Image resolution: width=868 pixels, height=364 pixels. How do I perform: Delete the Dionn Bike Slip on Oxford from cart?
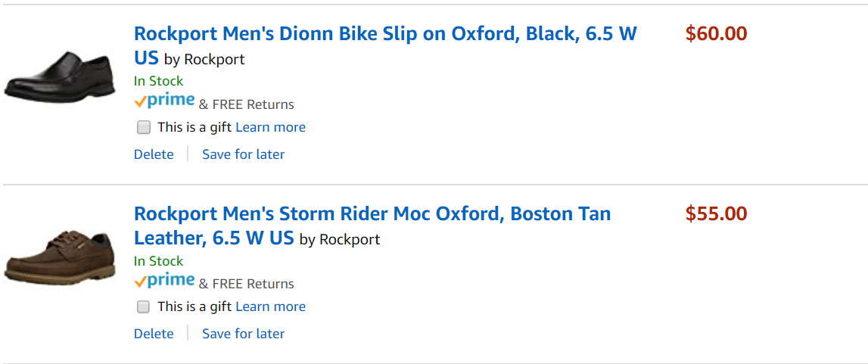(x=154, y=154)
